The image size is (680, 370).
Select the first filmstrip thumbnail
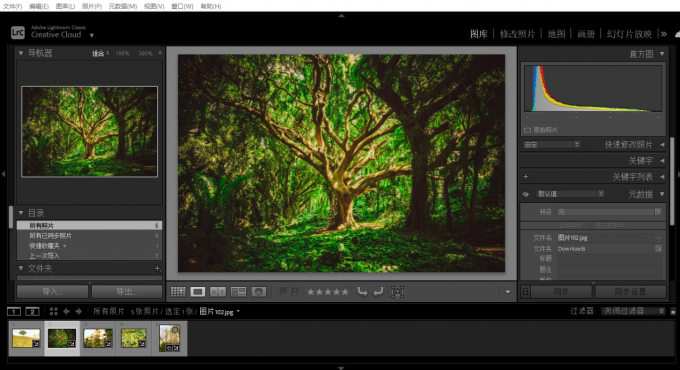pos(26,338)
